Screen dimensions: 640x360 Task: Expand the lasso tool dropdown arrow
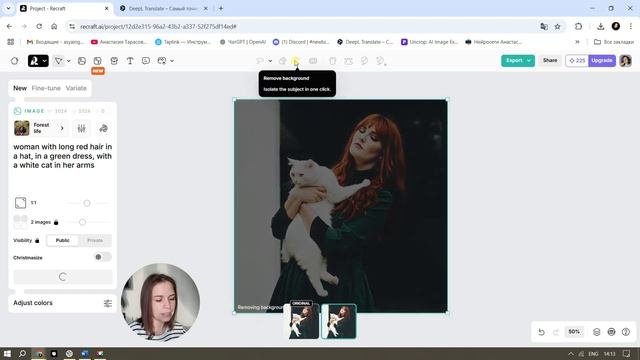click(270, 61)
